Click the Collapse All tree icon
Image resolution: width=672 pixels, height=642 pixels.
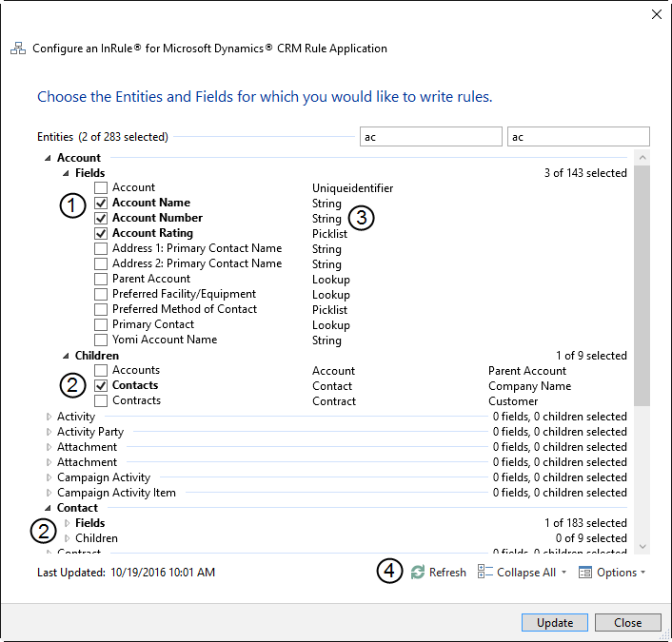coord(485,572)
